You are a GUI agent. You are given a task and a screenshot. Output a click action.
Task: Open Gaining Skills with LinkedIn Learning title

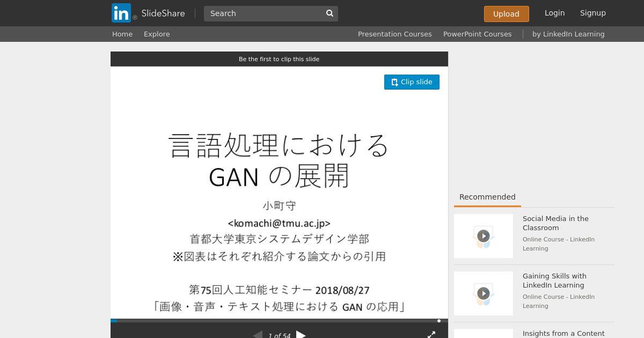pos(554,281)
